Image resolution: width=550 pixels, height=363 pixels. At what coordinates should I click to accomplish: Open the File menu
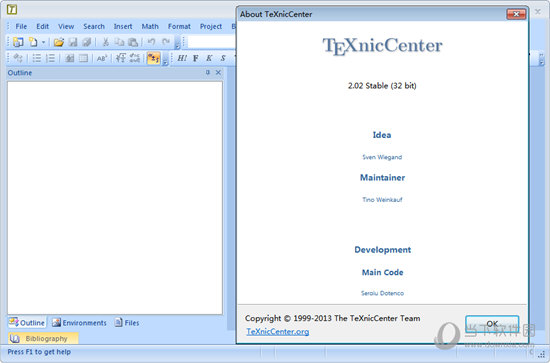[21, 26]
